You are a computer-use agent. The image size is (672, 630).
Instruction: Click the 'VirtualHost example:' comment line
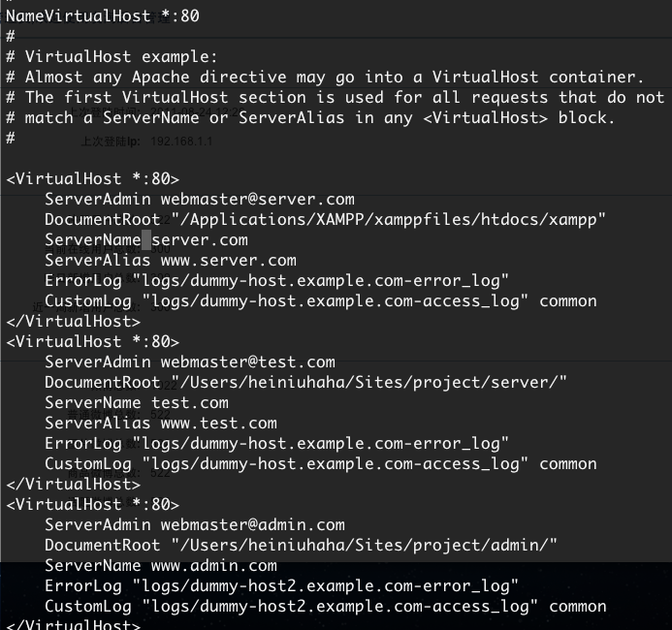coord(112,56)
